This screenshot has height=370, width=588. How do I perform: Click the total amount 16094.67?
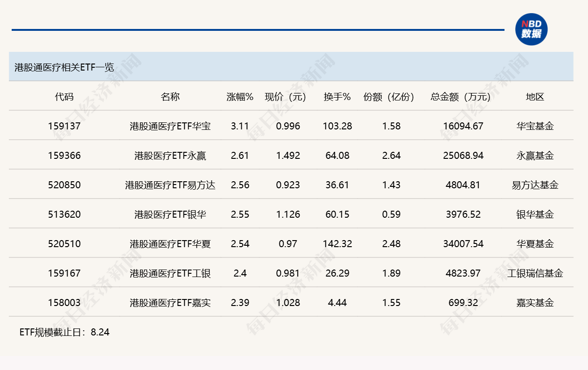463,126
